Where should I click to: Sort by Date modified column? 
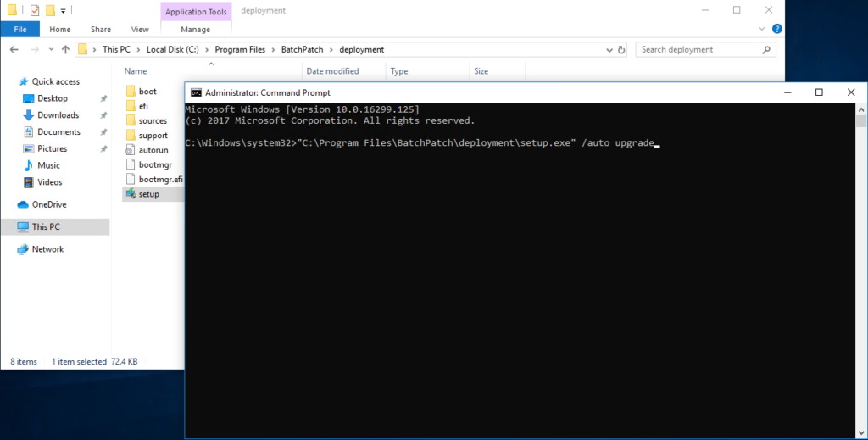point(332,71)
